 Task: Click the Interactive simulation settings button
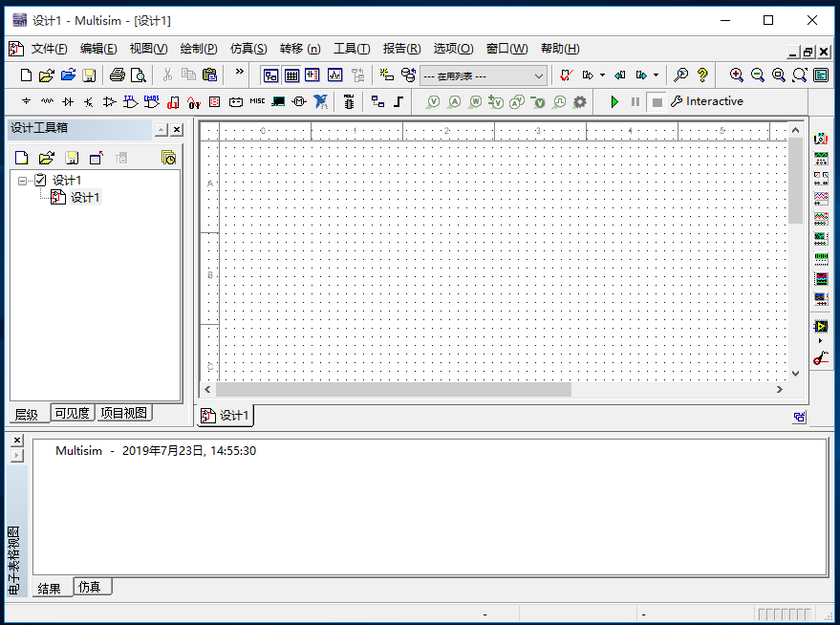coord(706,101)
